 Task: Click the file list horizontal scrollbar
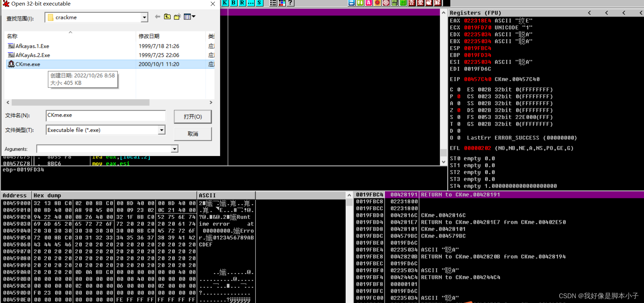tap(81, 102)
